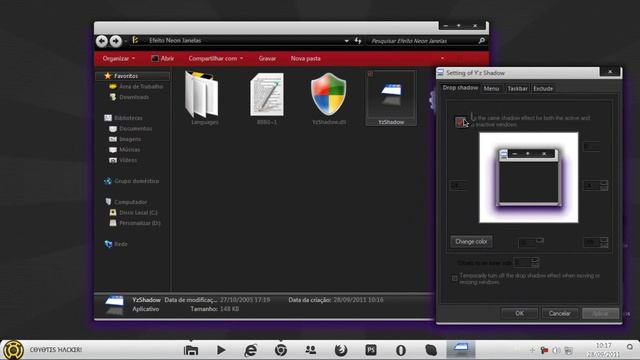Image resolution: width=640 pixels, height=360 pixels.
Task: Open the text document file icon
Action: pos(267,94)
